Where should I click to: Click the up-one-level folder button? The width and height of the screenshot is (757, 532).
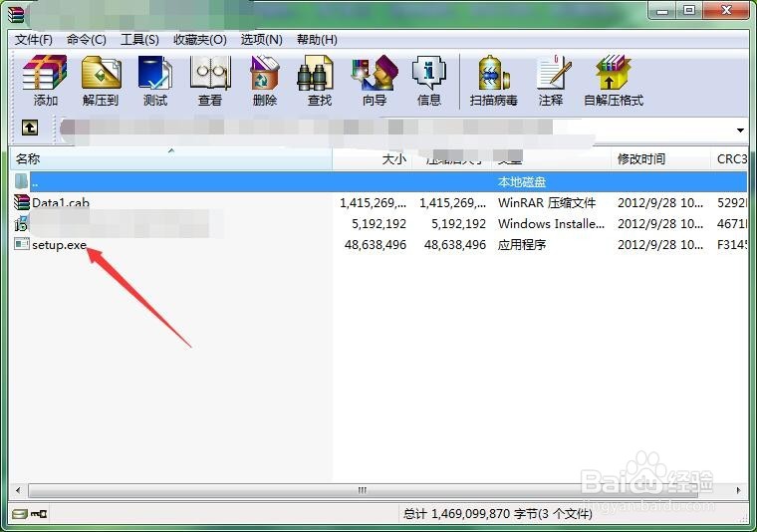tap(30, 128)
